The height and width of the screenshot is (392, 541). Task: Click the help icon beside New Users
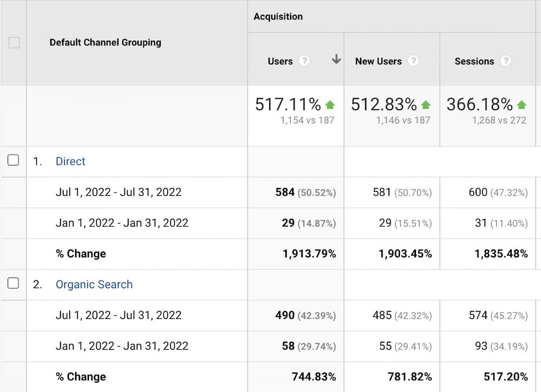coord(413,61)
